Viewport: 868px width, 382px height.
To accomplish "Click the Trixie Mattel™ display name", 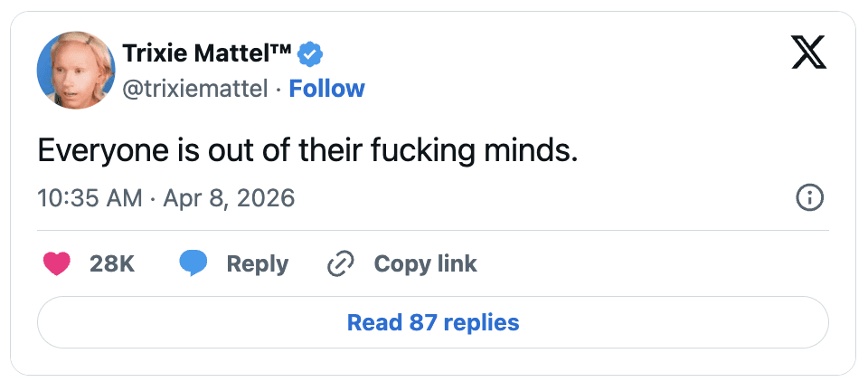I will pos(206,54).
